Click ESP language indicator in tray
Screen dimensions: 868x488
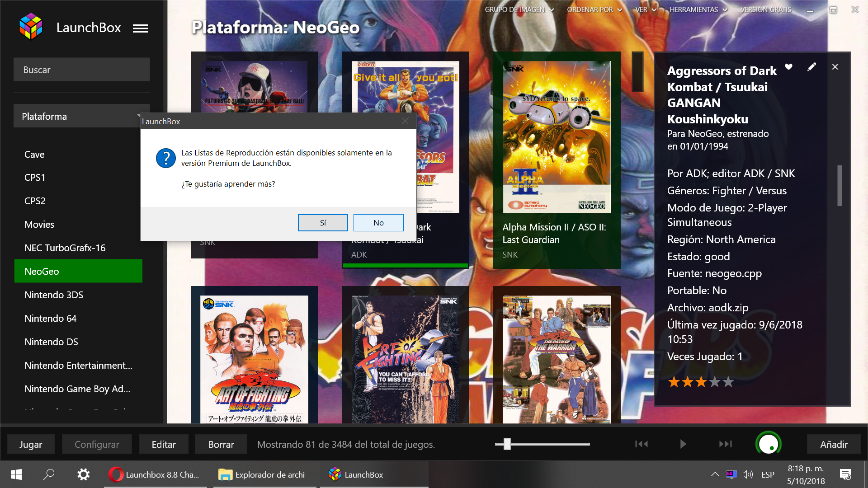[768, 474]
